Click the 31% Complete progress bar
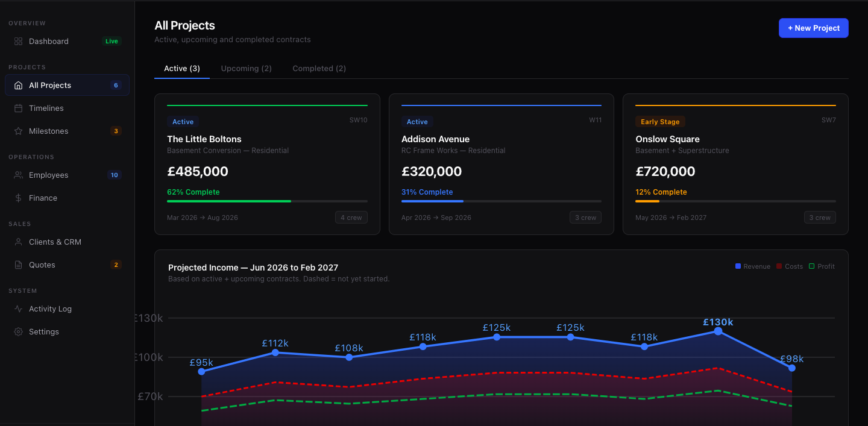 (502, 201)
